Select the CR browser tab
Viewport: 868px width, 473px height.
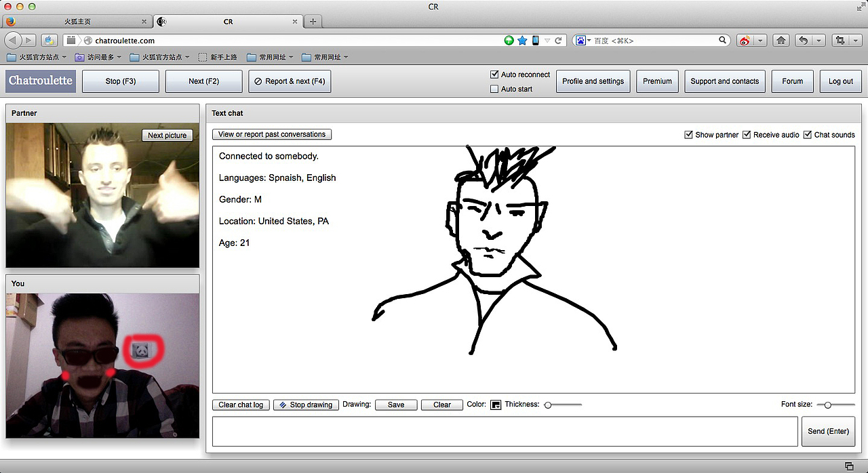pyautogui.click(x=228, y=22)
